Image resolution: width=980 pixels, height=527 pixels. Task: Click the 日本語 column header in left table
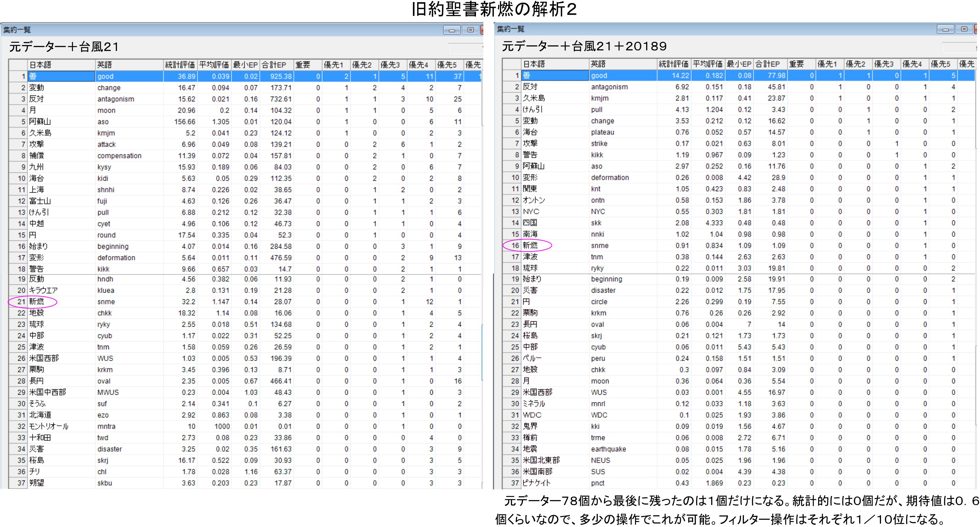40,65
